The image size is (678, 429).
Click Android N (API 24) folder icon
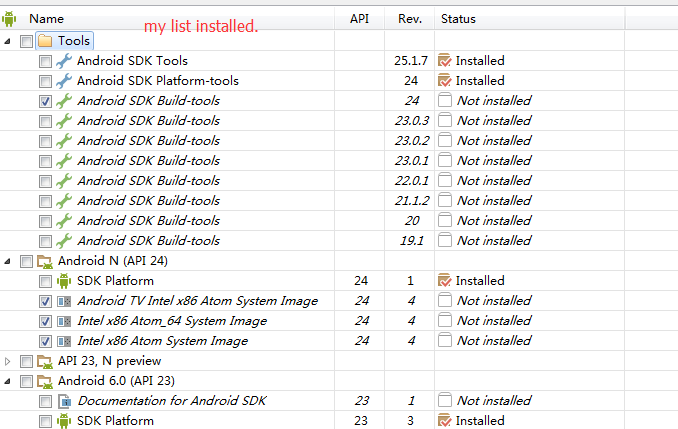[45, 261]
